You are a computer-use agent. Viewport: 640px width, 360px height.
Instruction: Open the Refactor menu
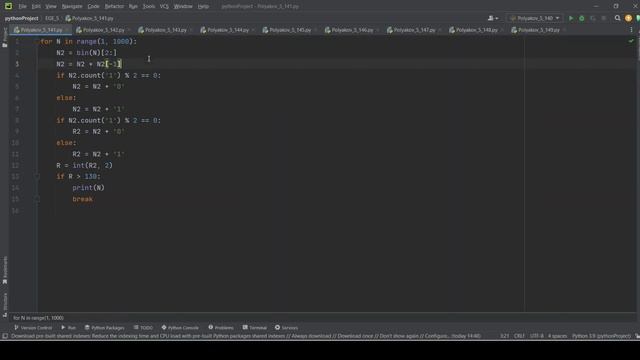[x=114, y=7]
